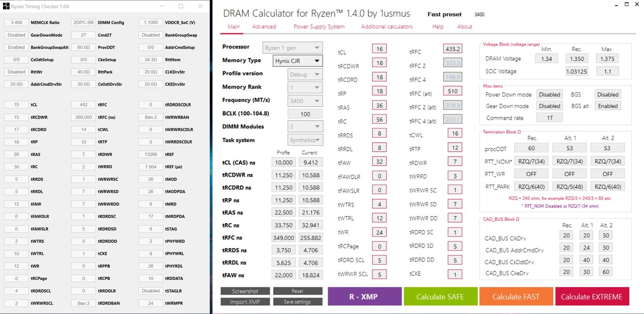Click tRFC (alt) value 510
Screen dimensions: 644x314
click(453, 91)
